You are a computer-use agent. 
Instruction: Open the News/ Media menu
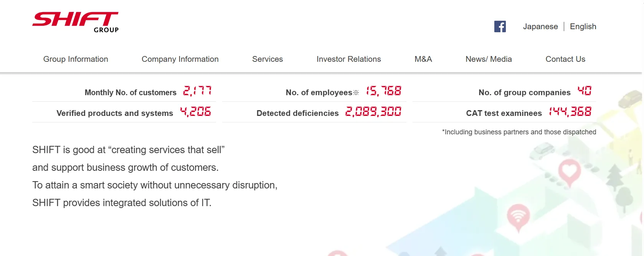489,59
